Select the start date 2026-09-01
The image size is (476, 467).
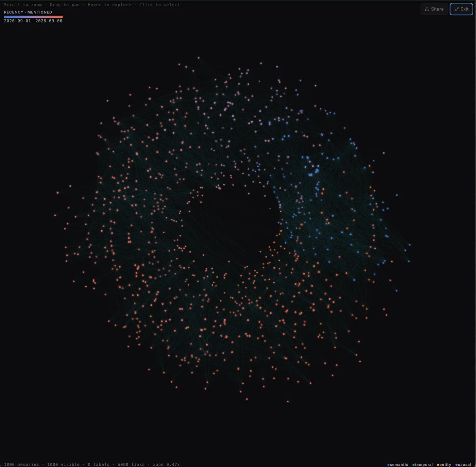click(x=17, y=21)
